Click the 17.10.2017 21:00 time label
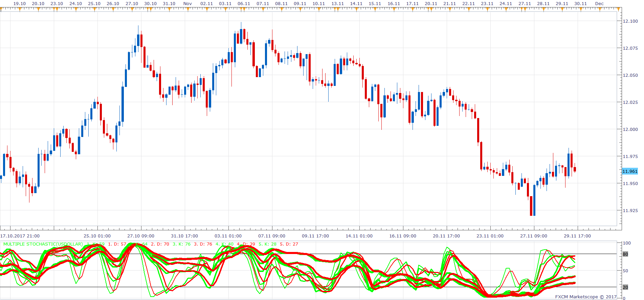The width and height of the screenshot is (644, 300). tap(20, 236)
